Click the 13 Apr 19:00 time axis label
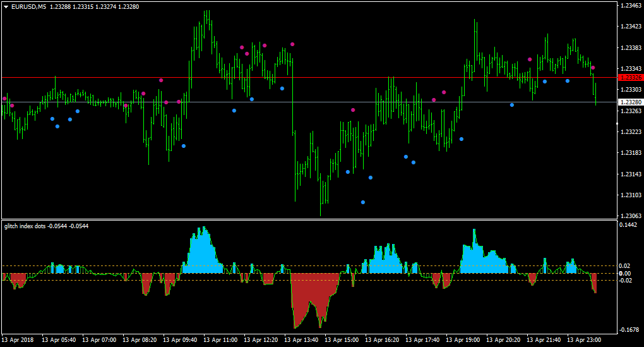Image resolution: width=644 pixels, height=347 pixels. (x=463, y=340)
